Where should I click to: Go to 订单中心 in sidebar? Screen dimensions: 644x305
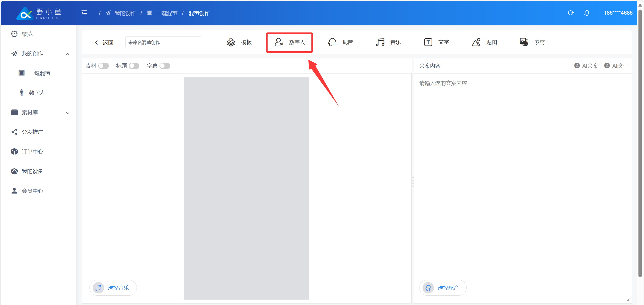[32, 151]
